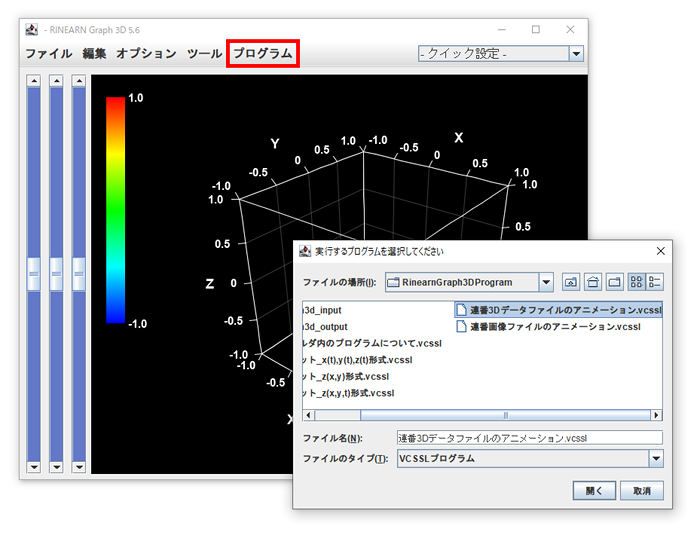Select the 3d_output folder entry
This screenshot has width=700, height=538.
pyautogui.click(x=325, y=326)
